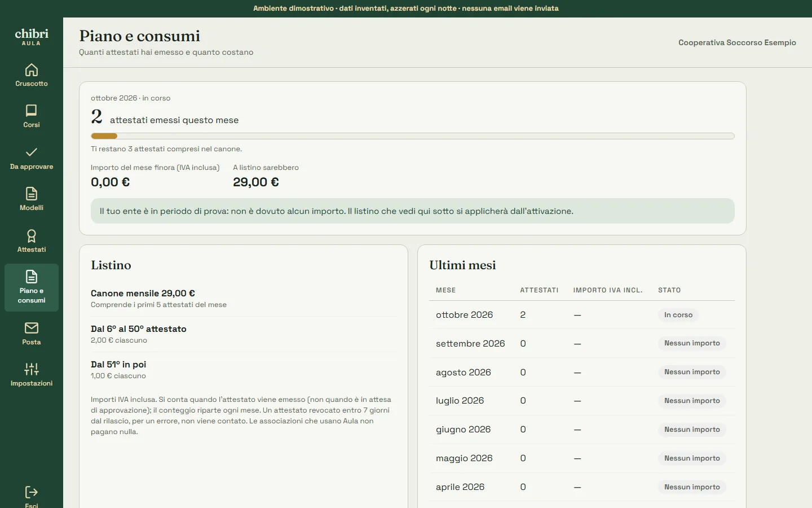The height and width of the screenshot is (508, 812).
Task: Open the Modelli document icon
Action: click(x=32, y=194)
